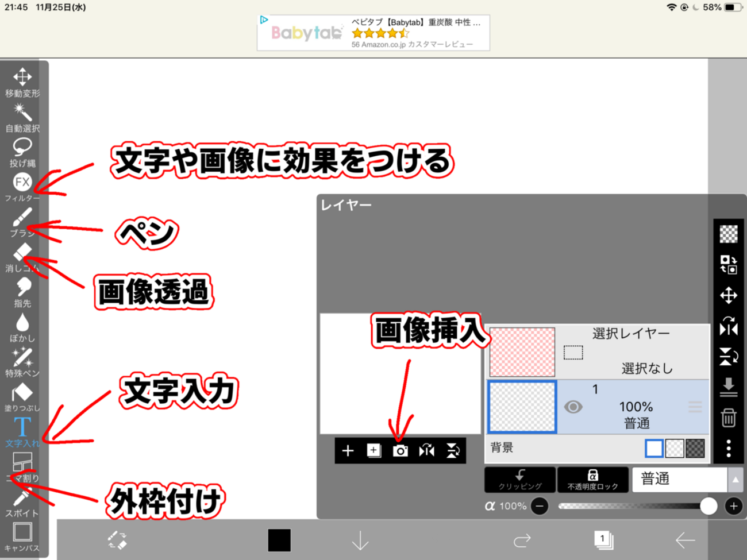Select the 指先 smudge tool
Image resolution: width=747 pixels, height=560 pixels.
[22, 293]
